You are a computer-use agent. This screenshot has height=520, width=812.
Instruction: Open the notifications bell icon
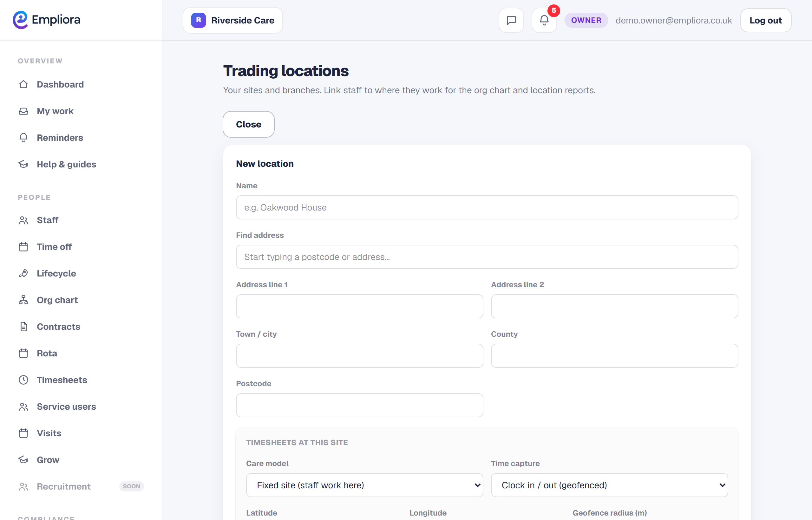click(x=544, y=20)
